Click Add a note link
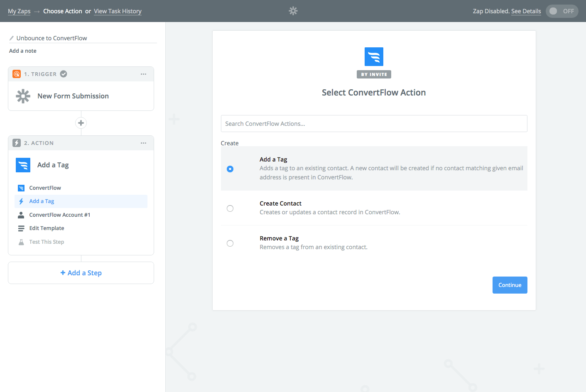Screen dimensions: 586x392 pos(23,51)
